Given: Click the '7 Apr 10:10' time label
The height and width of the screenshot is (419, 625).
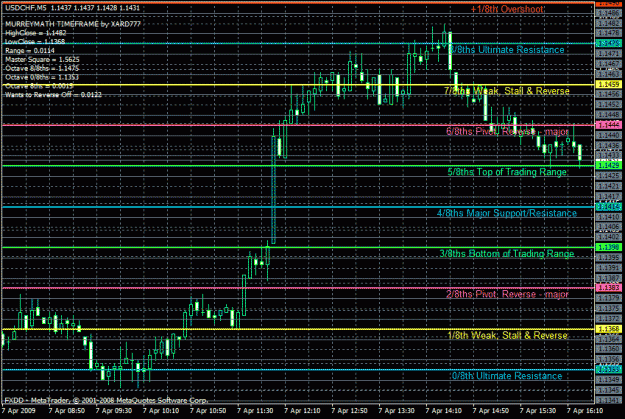Looking at the screenshot, I should coord(161,411).
